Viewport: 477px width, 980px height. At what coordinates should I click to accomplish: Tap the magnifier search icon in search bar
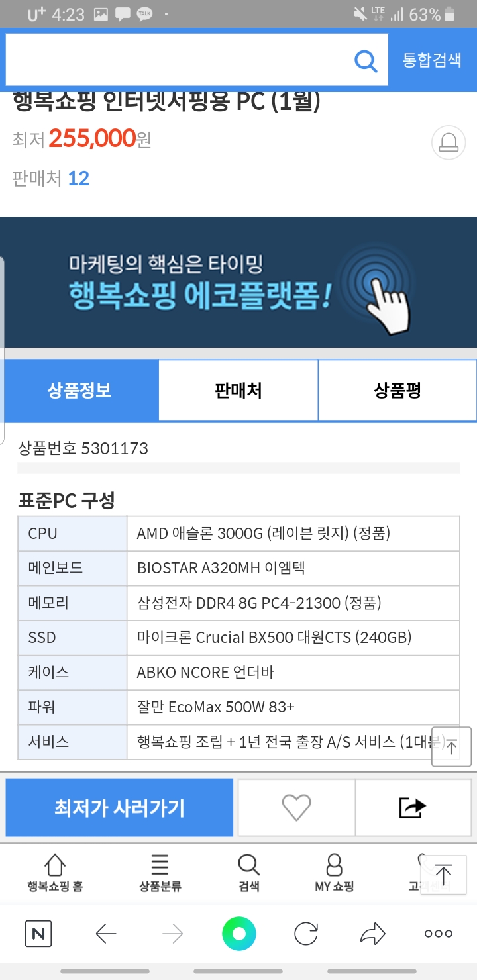coord(366,61)
